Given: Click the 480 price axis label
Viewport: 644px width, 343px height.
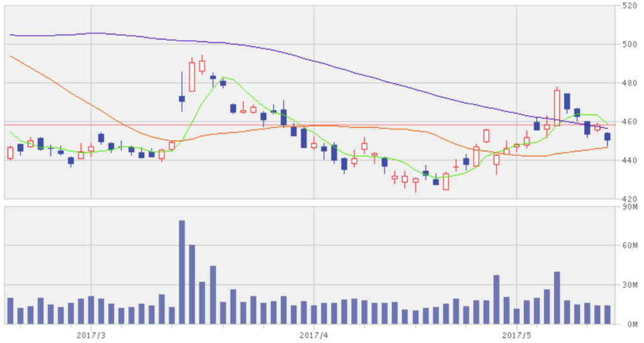Looking at the screenshot, I should [630, 83].
